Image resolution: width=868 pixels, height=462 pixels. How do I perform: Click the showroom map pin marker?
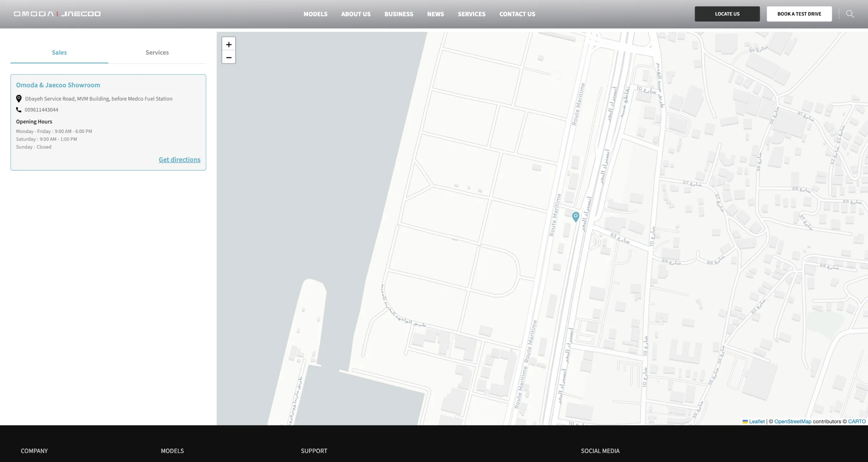click(x=575, y=217)
